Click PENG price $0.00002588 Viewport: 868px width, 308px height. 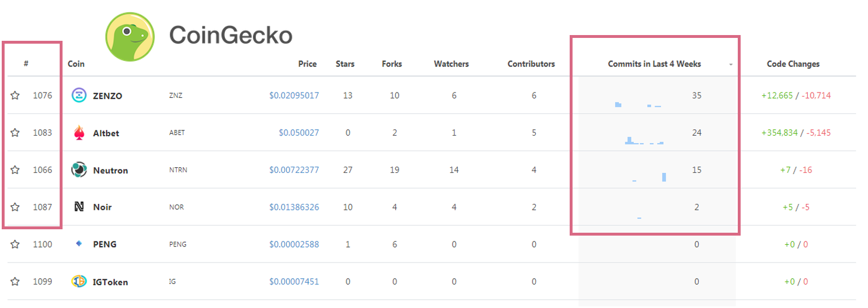294,244
